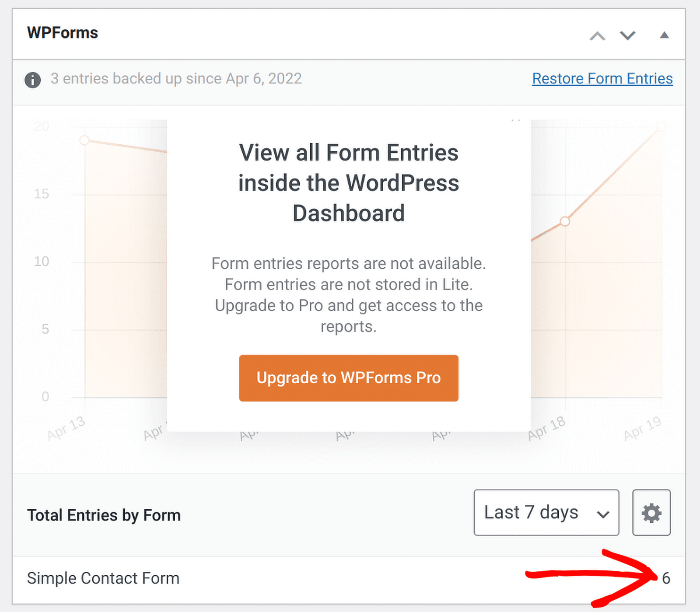Open the chart settings gear

click(x=651, y=512)
